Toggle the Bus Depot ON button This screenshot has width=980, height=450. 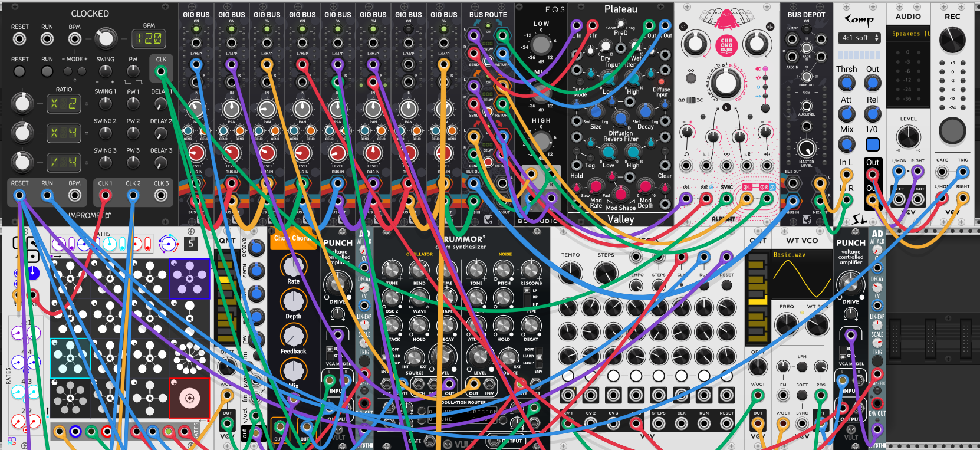807,28
